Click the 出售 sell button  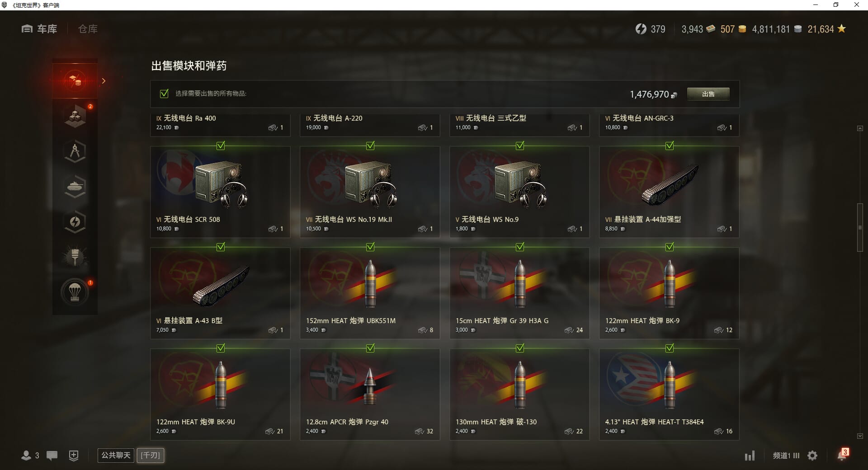click(708, 94)
